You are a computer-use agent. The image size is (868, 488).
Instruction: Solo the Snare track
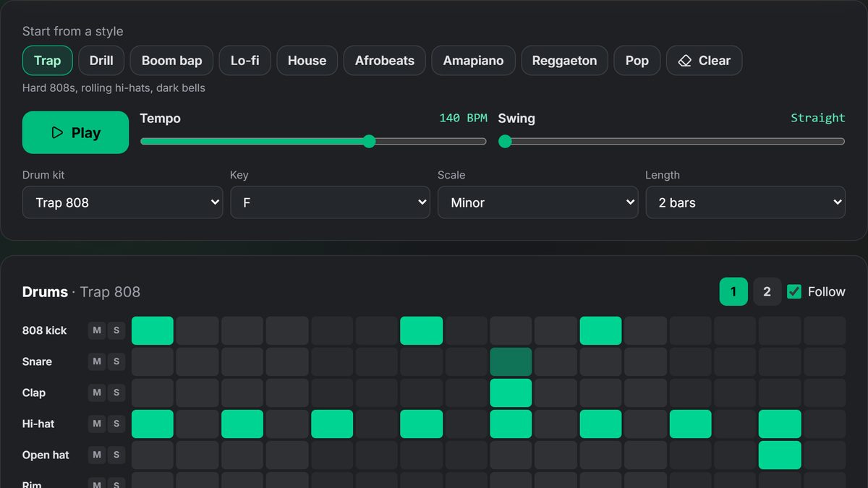[x=116, y=361]
